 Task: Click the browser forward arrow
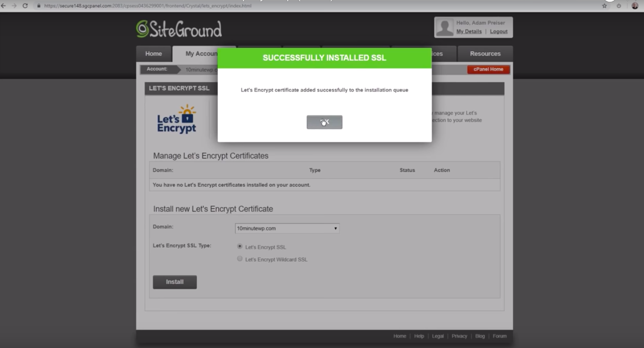[x=14, y=6]
